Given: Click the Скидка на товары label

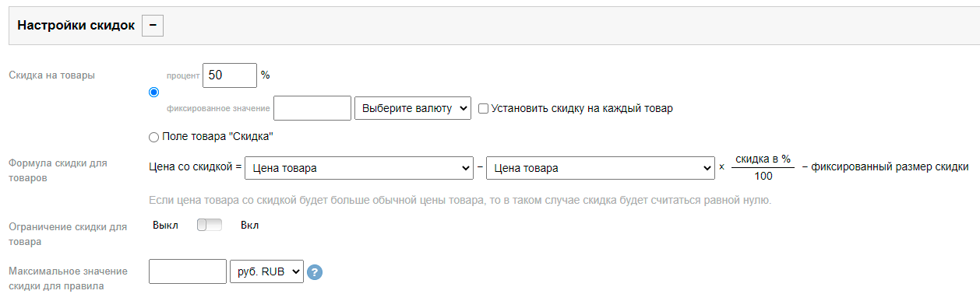Looking at the screenshot, I should pyautogui.click(x=51, y=75).
